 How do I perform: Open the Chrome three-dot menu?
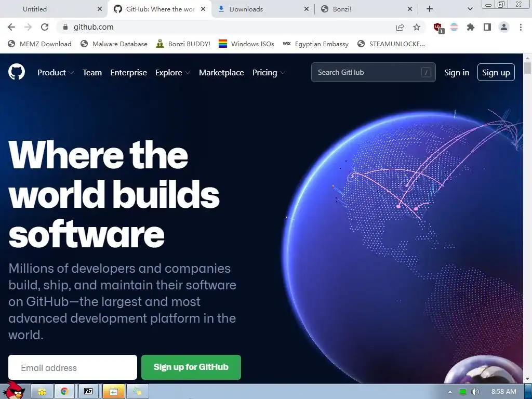pyautogui.click(x=521, y=27)
